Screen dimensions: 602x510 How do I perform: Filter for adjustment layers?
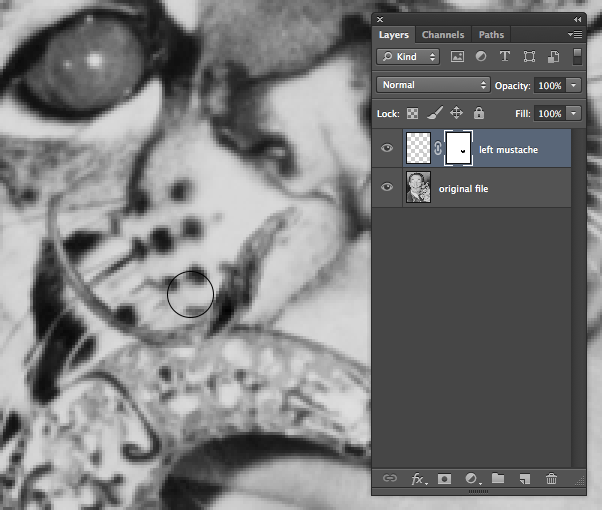(481, 57)
